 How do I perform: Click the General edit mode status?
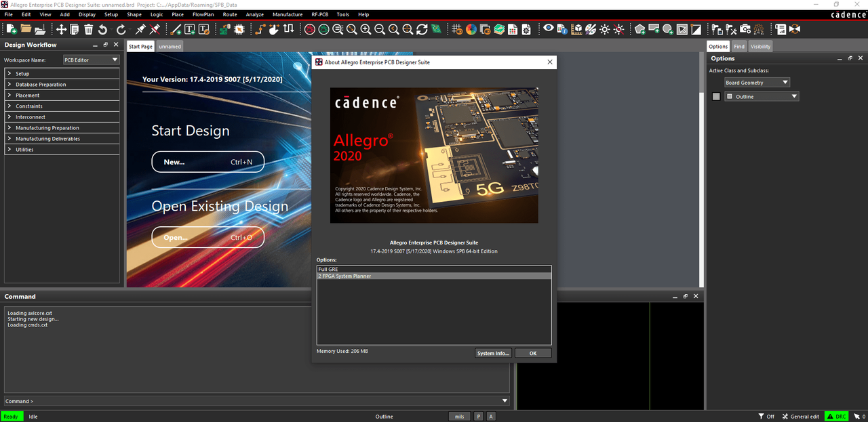coord(800,417)
